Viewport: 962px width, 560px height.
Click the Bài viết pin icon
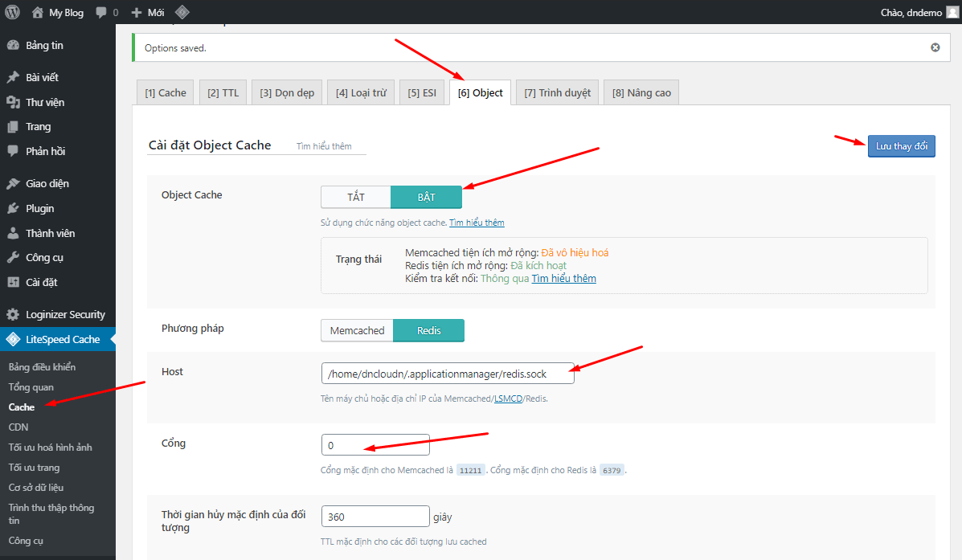[x=13, y=77]
